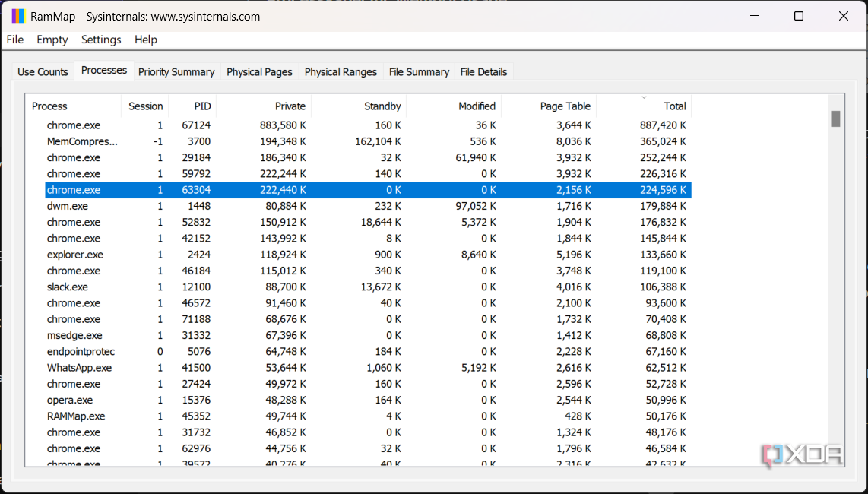Open the Empty menu

point(52,40)
